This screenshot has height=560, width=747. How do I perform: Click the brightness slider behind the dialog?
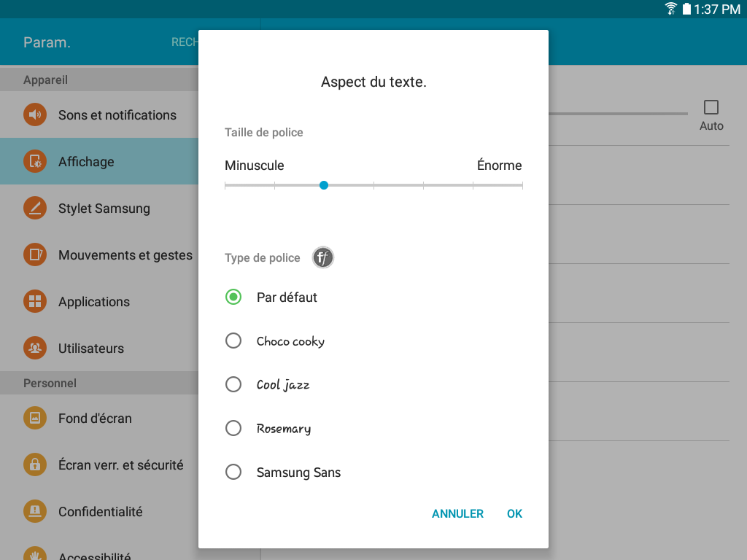(618, 113)
